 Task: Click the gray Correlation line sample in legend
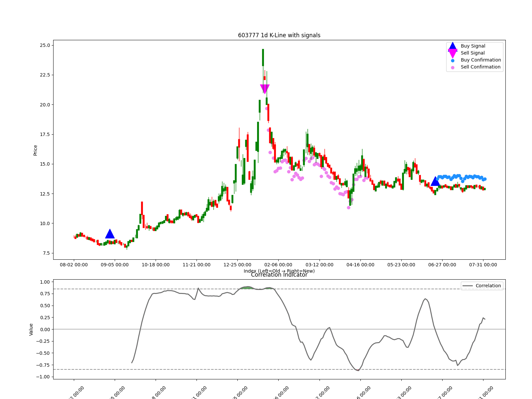(x=467, y=286)
